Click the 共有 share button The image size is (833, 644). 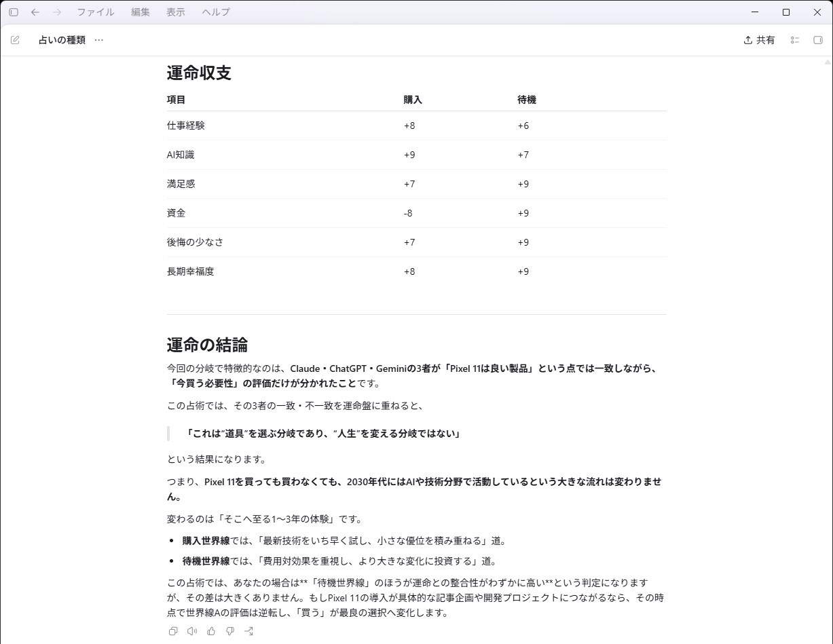coord(759,40)
